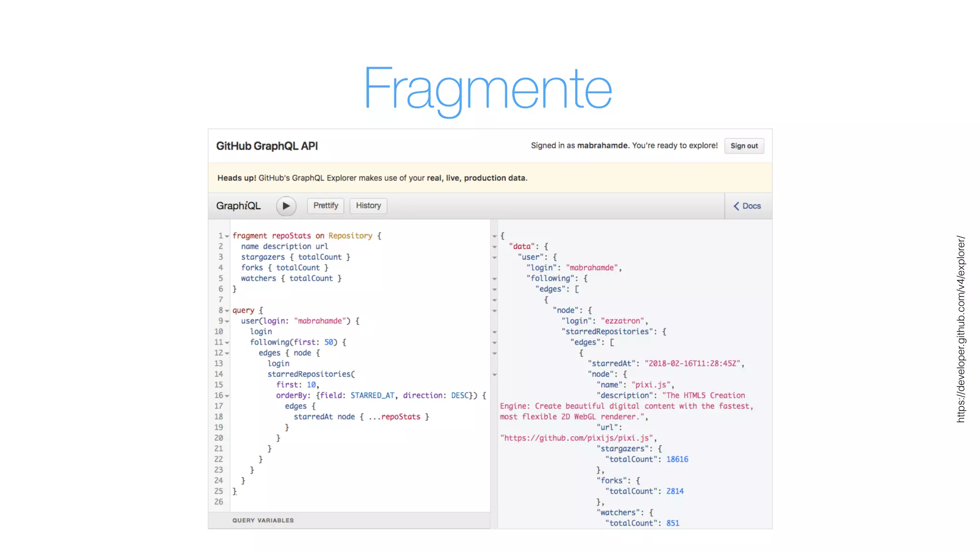The height and width of the screenshot is (551, 980).
Task: Collapse the "following" object in results
Action: tap(494, 279)
